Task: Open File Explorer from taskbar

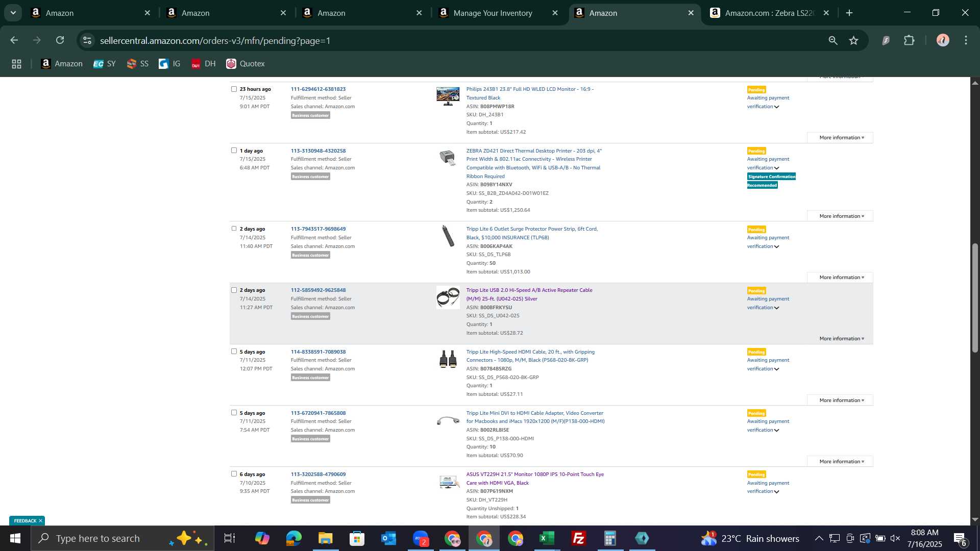Action: (325, 538)
